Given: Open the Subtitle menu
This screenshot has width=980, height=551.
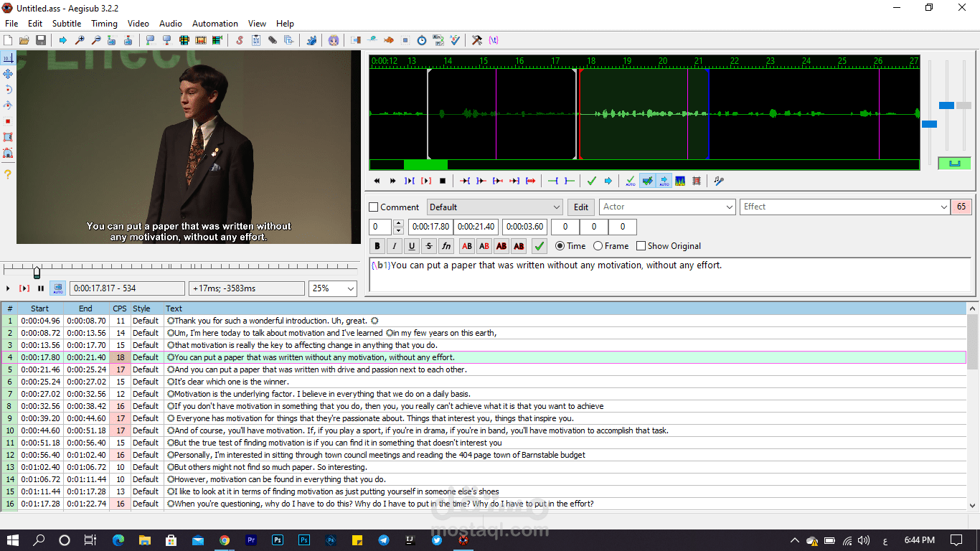Looking at the screenshot, I should click(x=67, y=24).
